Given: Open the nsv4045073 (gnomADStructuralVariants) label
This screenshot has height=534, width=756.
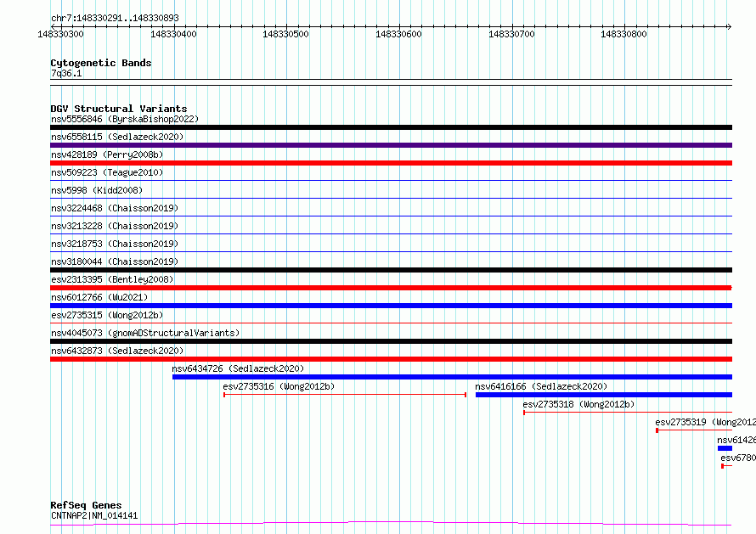Looking at the screenshot, I should [145, 333].
